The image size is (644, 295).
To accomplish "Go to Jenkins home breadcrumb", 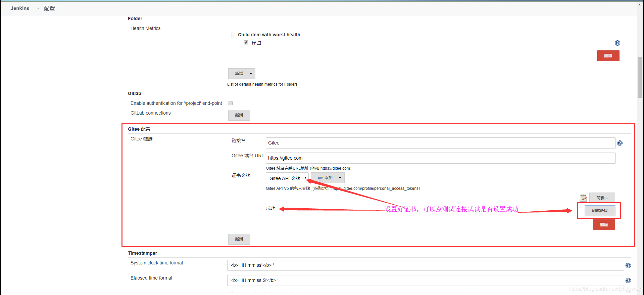I will 20,8.
